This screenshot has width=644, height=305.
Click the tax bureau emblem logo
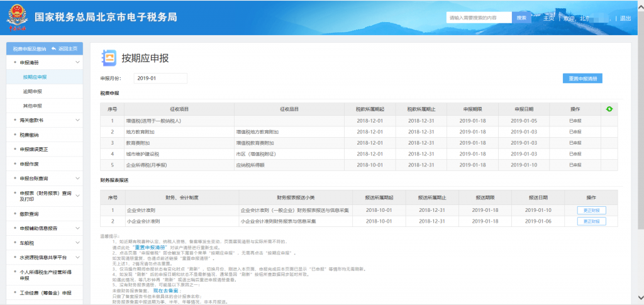[17, 18]
